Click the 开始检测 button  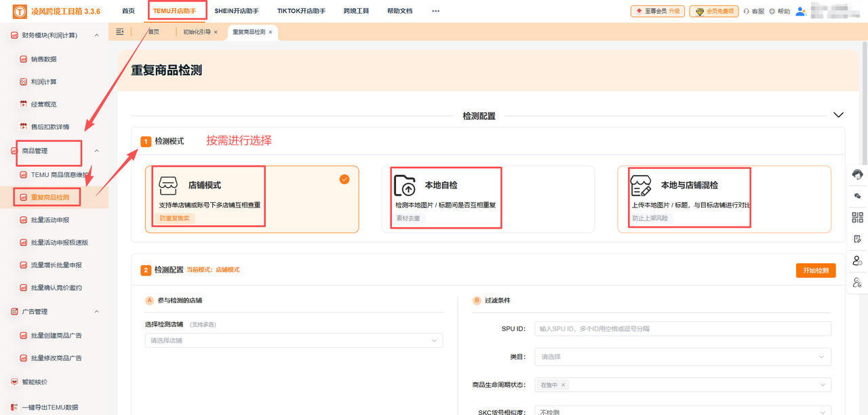click(x=816, y=271)
